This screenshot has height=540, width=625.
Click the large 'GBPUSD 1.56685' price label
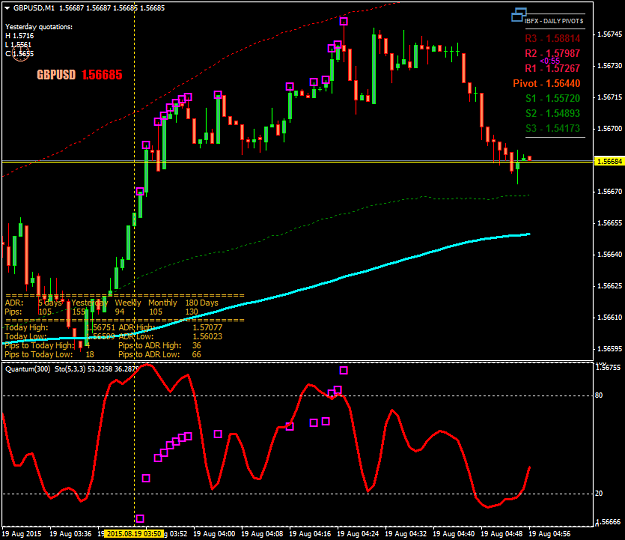(80, 75)
